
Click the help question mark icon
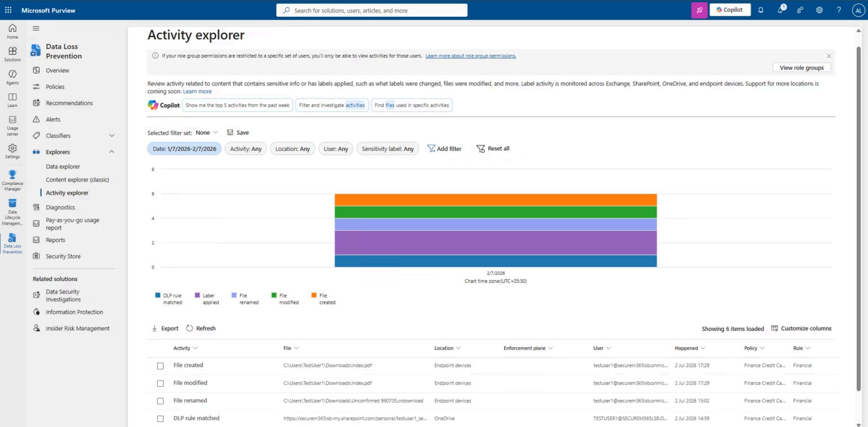click(839, 10)
